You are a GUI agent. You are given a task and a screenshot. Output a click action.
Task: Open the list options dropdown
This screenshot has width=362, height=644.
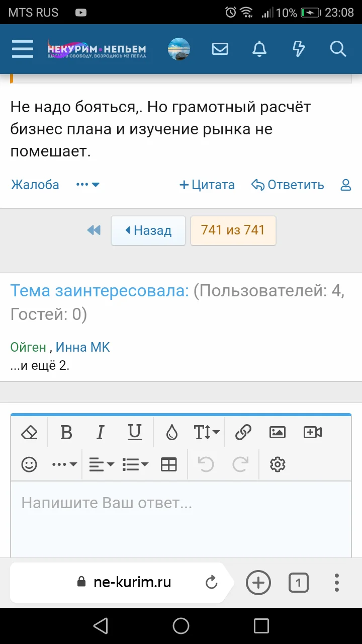tap(135, 464)
